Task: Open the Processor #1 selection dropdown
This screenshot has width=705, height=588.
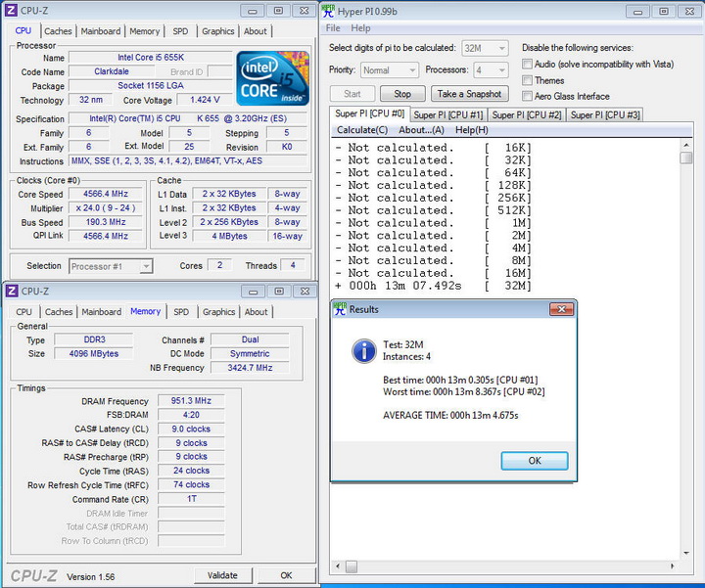Action: [x=111, y=266]
